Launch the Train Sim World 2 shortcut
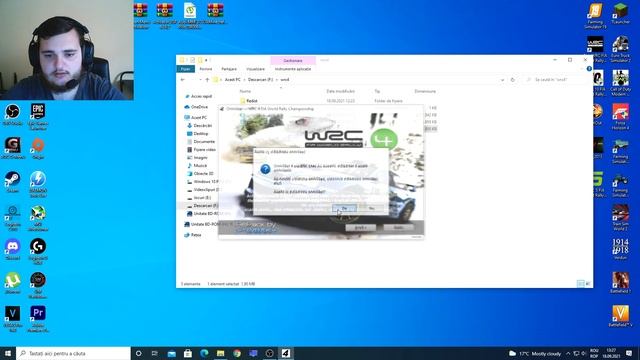Viewport: 640px width, 360px height. (x=620, y=218)
